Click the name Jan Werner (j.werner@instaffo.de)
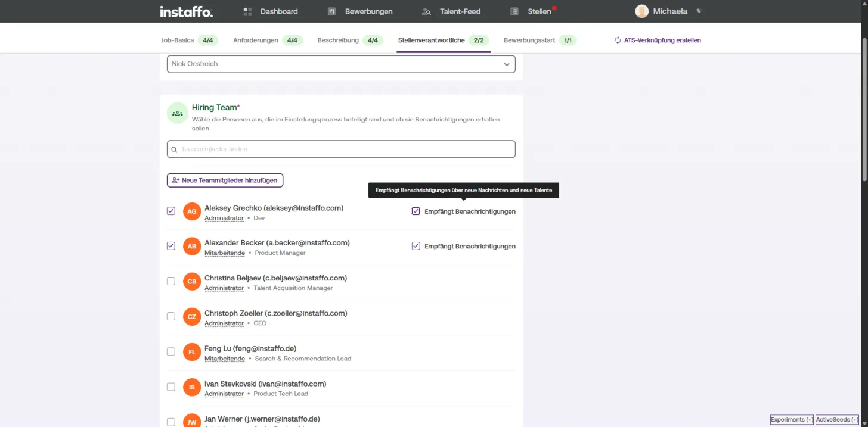The width and height of the screenshot is (868, 427). tap(262, 419)
